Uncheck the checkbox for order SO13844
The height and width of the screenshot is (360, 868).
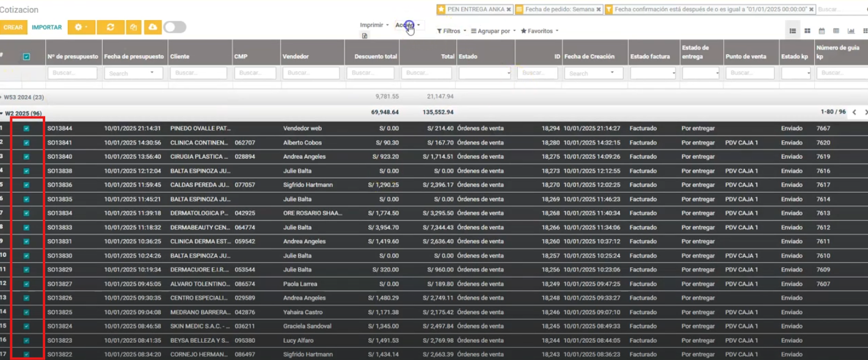click(x=26, y=129)
